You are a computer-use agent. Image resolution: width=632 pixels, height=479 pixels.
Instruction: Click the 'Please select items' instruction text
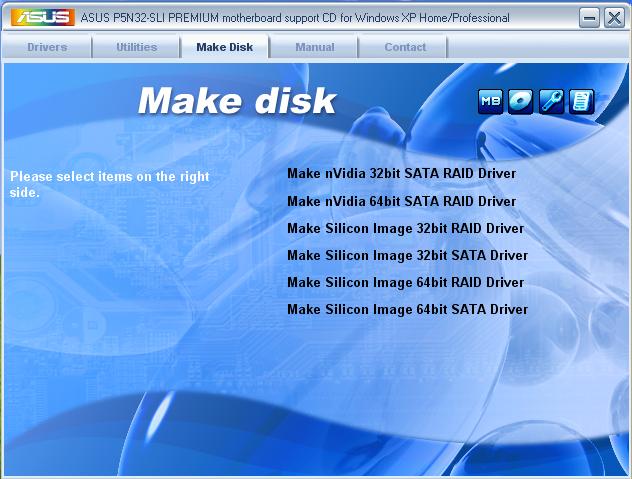pos(110,184)
